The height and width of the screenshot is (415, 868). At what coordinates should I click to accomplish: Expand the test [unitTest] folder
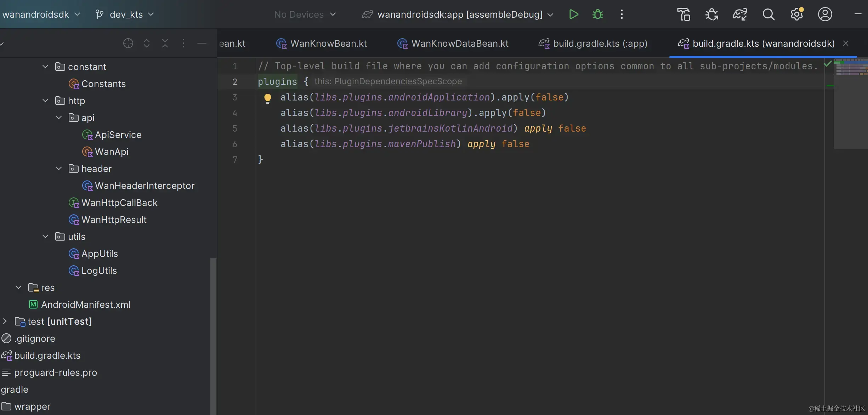coord(5,322)
